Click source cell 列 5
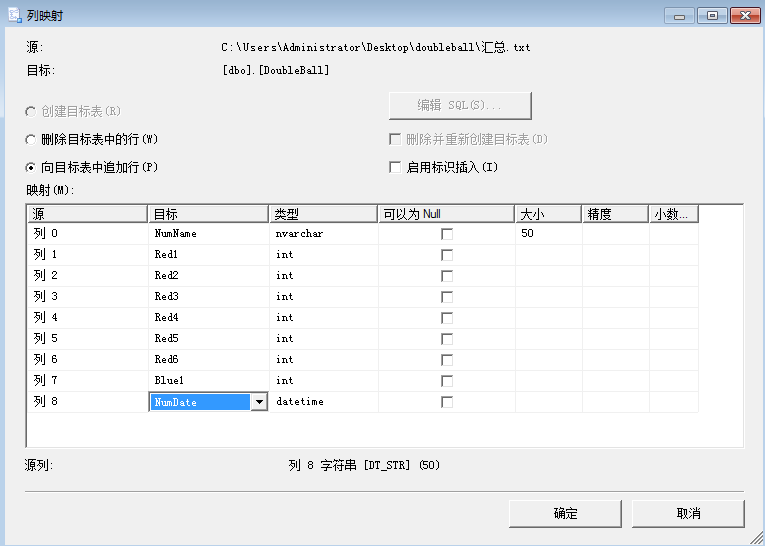Image resolution: width=765 pixels, height=546 pixels. tap(88, 339)
